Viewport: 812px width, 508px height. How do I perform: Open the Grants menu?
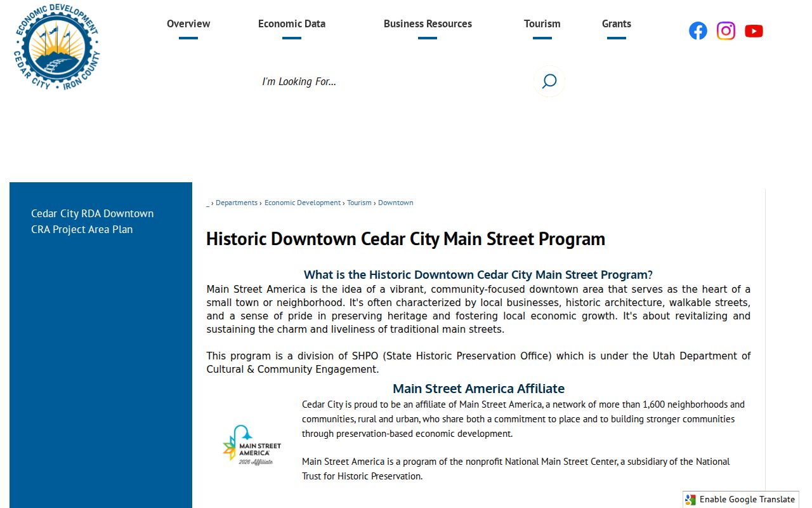(617, 24)
